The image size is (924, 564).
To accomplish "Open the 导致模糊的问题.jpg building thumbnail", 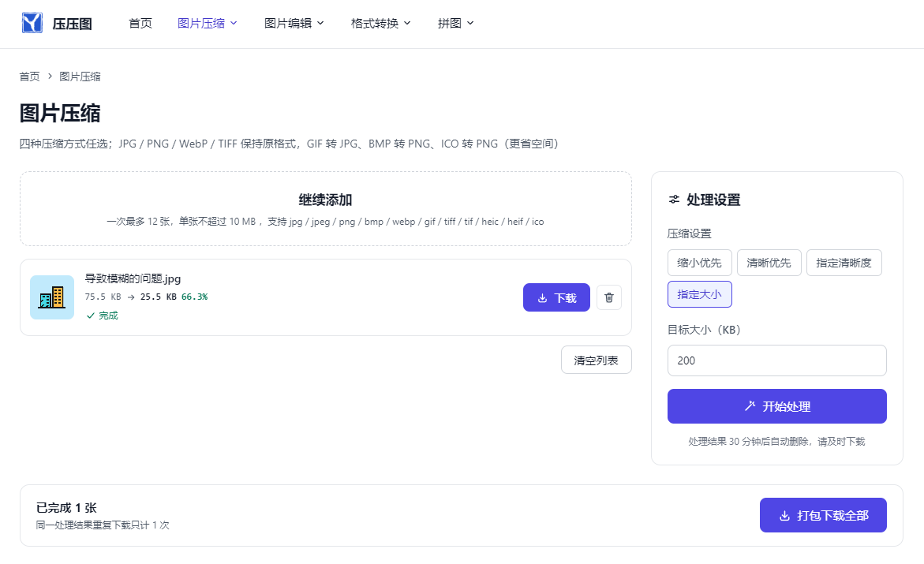I will pyautogui.click(x=52, y=297).
